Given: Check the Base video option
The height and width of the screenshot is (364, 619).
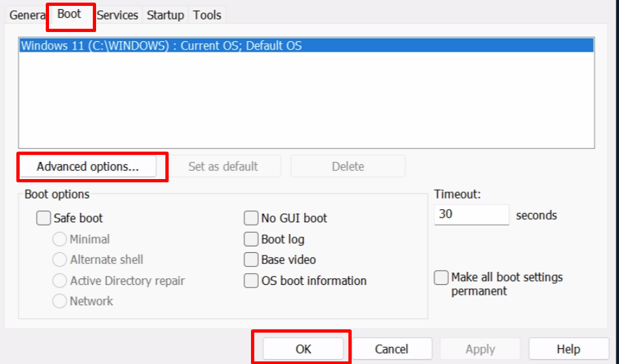Looking at the screenshot, I should coord(251,260).
